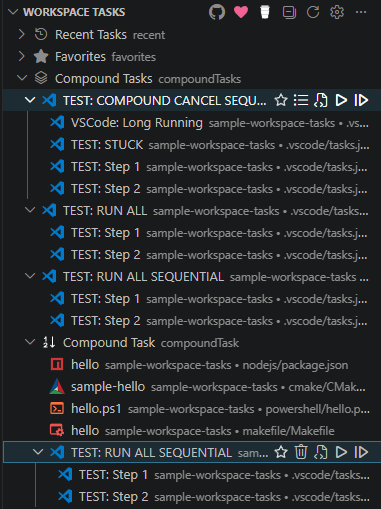Screen dimensions: 381x509
Task: Delete the bottom RUN ALL SEQUENTIAL row via trash
Action: click(301, 452)
